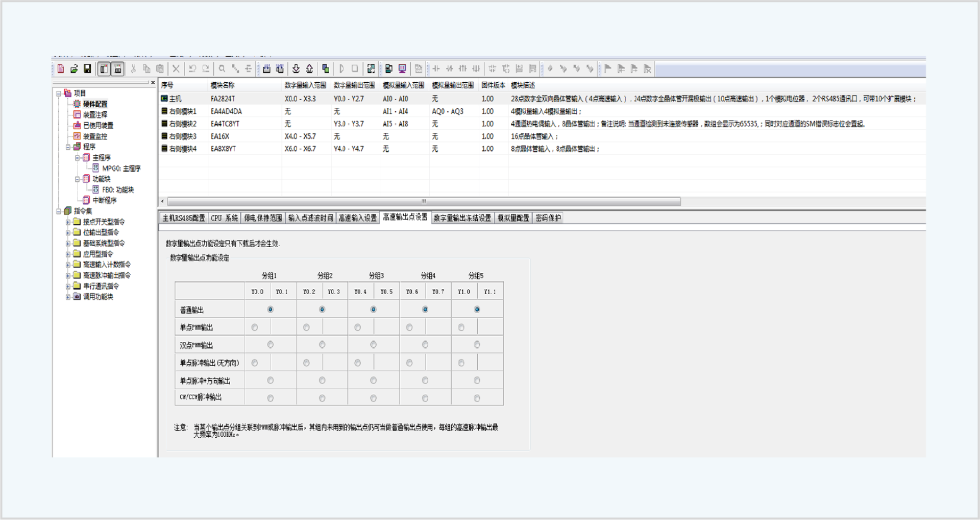
Task: Collapse the 程序 tree branch
Action: (68, 147)
